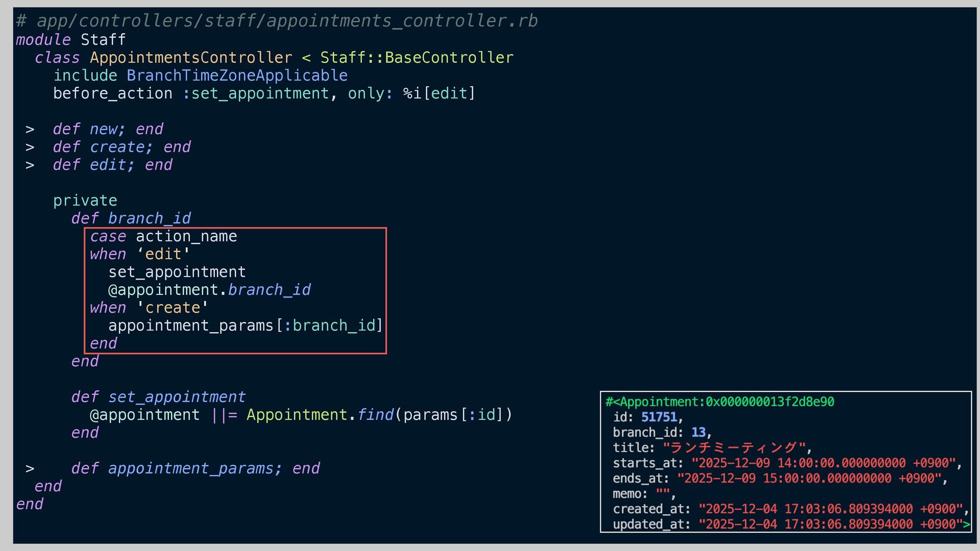Click the BranchTimeZoneApplicable include
Viewport: 980px width, 551px height.
pos(237,76)
